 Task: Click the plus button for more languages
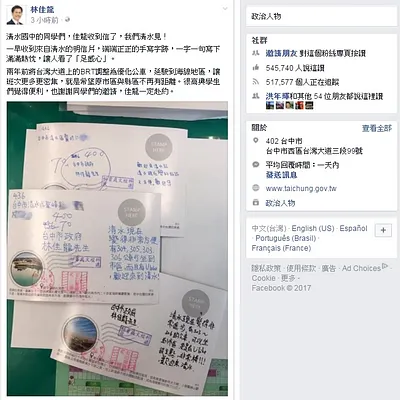(x=383, y=230)
